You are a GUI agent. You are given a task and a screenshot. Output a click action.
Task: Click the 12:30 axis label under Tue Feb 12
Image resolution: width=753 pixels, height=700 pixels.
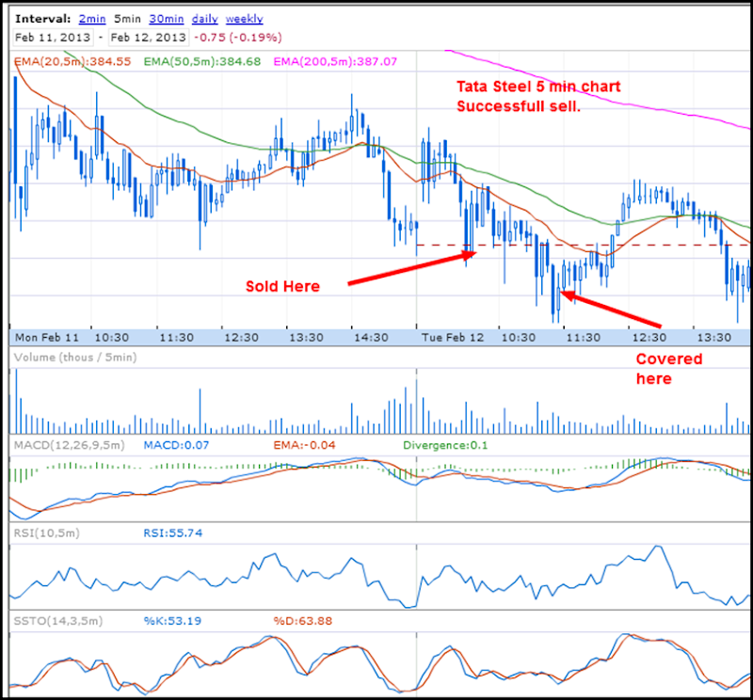coord(649,338)
